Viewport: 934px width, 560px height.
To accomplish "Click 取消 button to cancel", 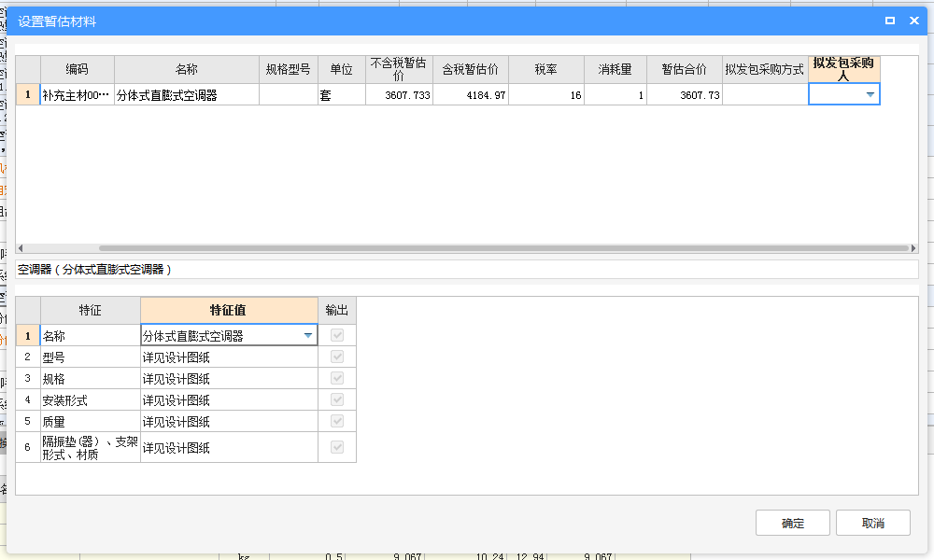I will [872, 523].
